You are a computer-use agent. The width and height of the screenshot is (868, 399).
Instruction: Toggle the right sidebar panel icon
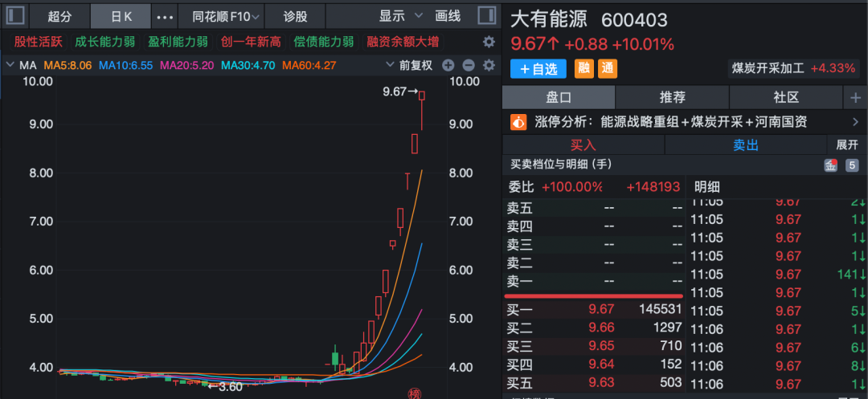click(x=486, y=16)
